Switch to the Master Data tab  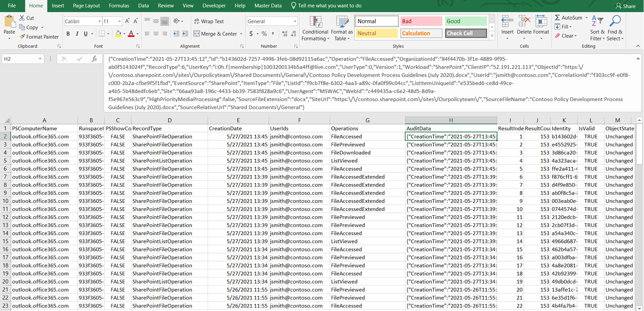[268, 6]
